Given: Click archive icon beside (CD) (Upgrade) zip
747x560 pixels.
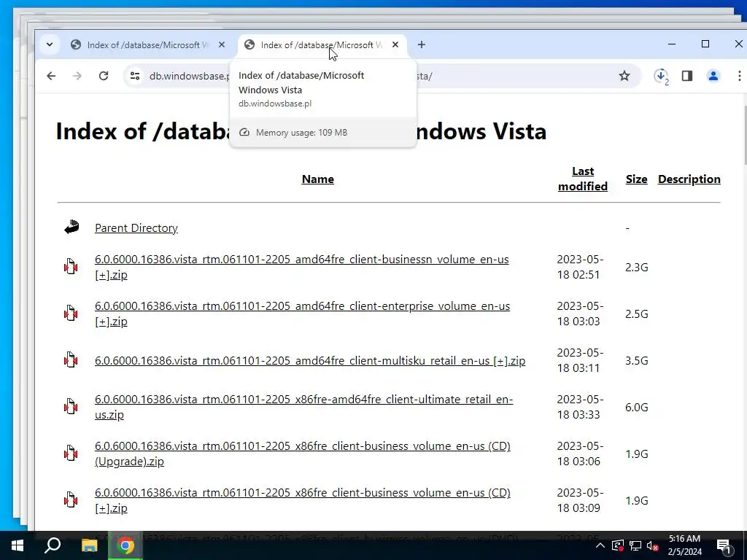Looking at the screenshot, I should [71, 454].
